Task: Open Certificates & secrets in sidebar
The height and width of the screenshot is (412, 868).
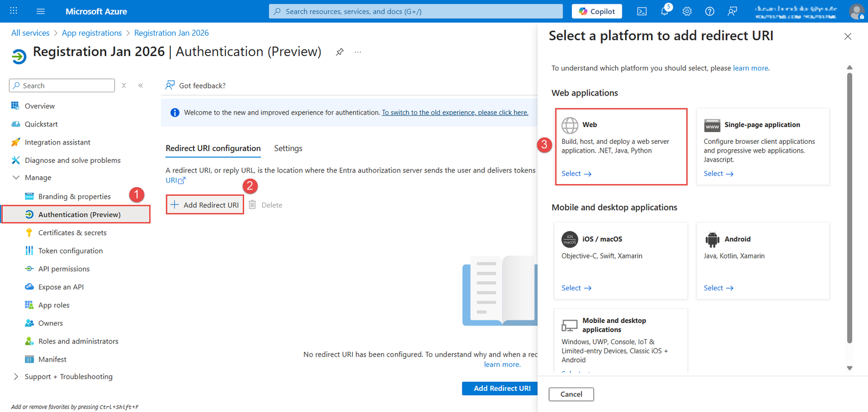Action: click(x=72, y=233)
